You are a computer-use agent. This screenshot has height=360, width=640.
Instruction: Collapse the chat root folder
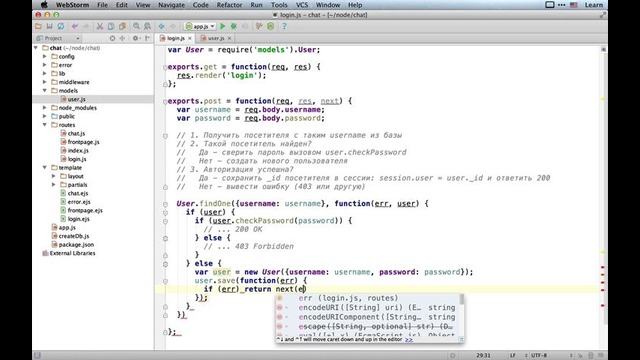(x=36, y=48)
